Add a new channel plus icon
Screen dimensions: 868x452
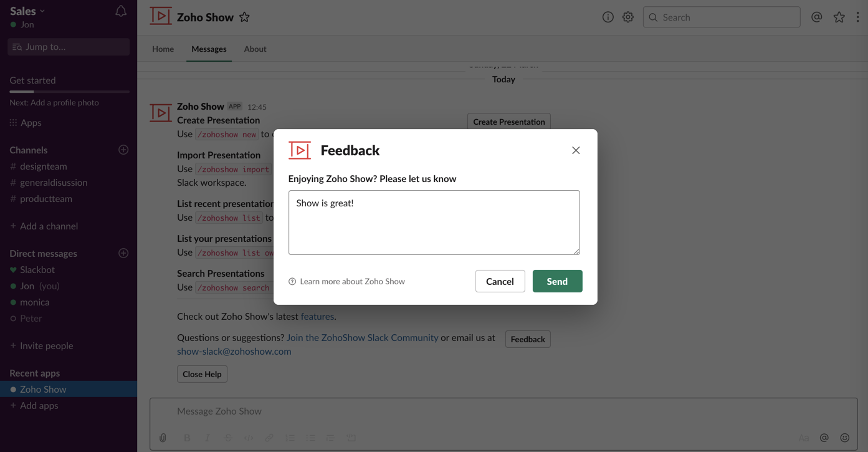click(x=123, y=150)
